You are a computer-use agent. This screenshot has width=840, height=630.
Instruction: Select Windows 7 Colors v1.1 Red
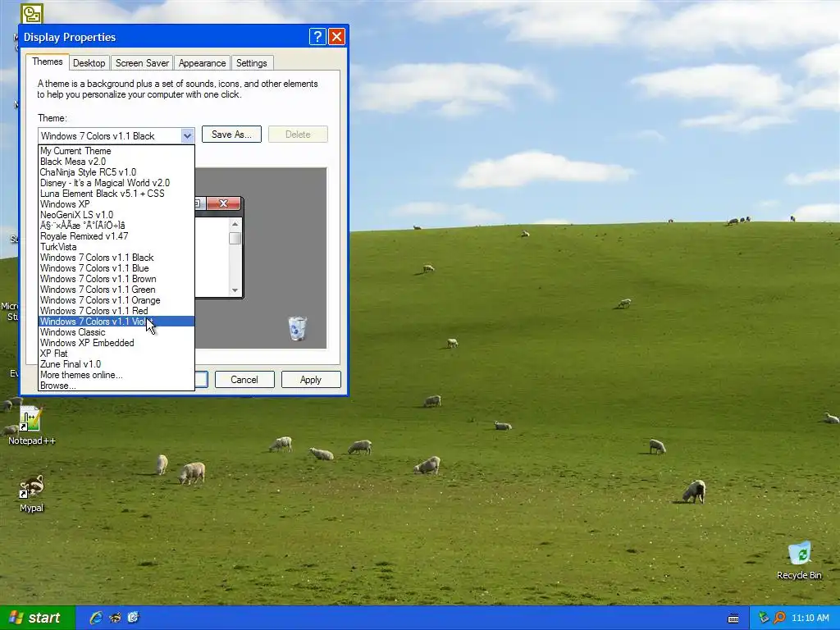click(116, 311)
